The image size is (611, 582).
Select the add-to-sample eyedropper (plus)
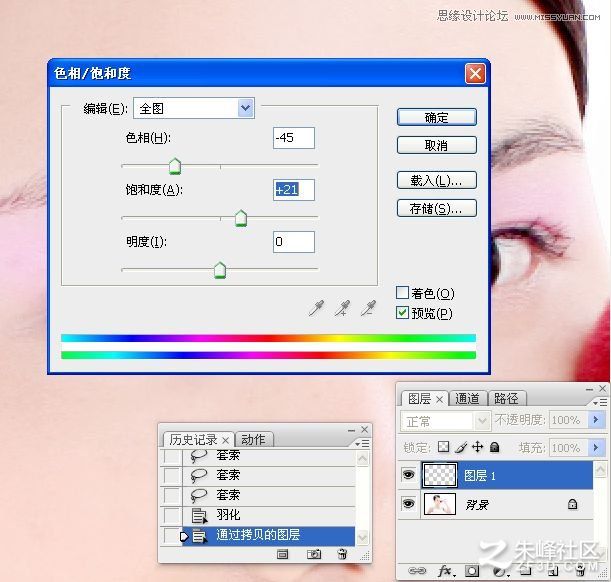click(x=342, y=308)
